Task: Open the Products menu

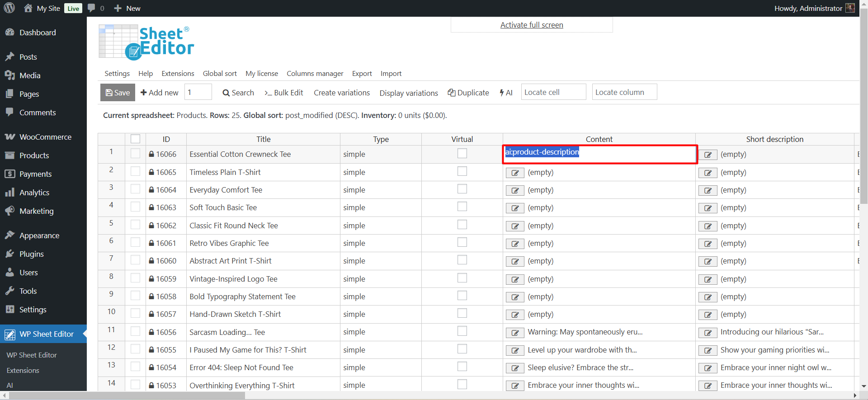Action: point(34,155)
